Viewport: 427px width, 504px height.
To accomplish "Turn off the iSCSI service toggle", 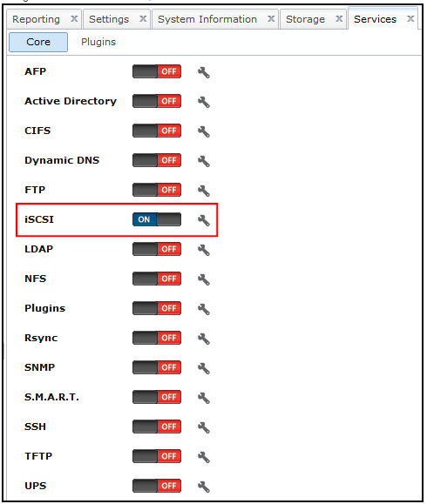I will pyautogui.click(x=157, y=219).
